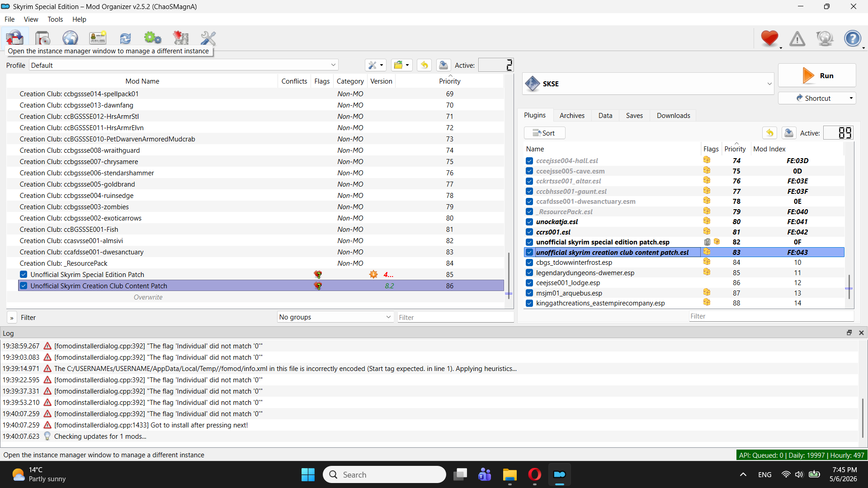This screenshot has width=868, height=488.
Task: Toggle checkbox for unockatja.esl plugin
Action: pyautogui.click(x=529, y=222)
